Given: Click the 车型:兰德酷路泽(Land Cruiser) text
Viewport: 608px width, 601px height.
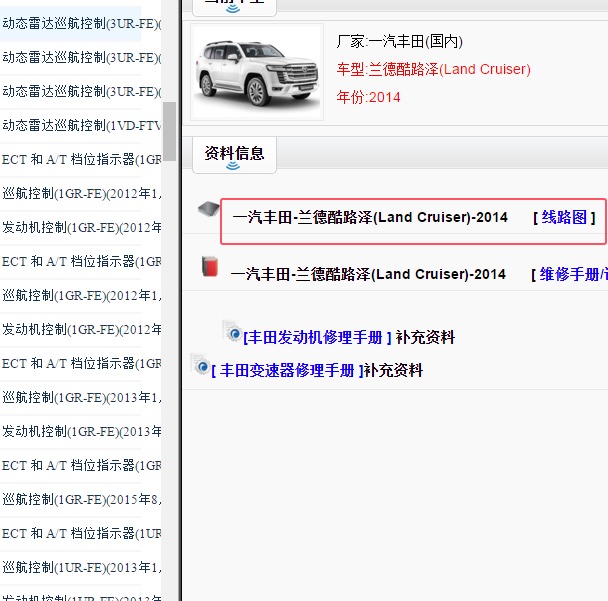Looking at the screenshot, I should [433, 69].
